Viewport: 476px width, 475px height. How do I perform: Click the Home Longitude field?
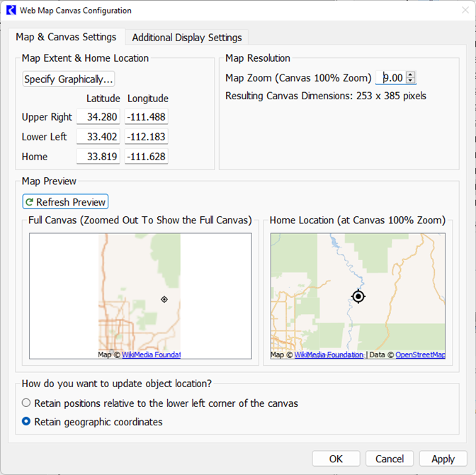click(147, 157)
